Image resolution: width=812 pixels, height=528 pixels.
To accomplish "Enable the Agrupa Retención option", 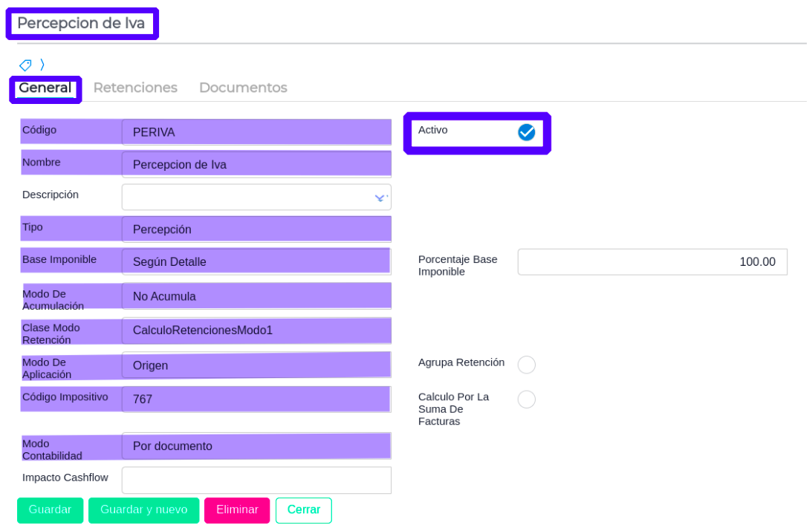I will [x=526, y=365].
